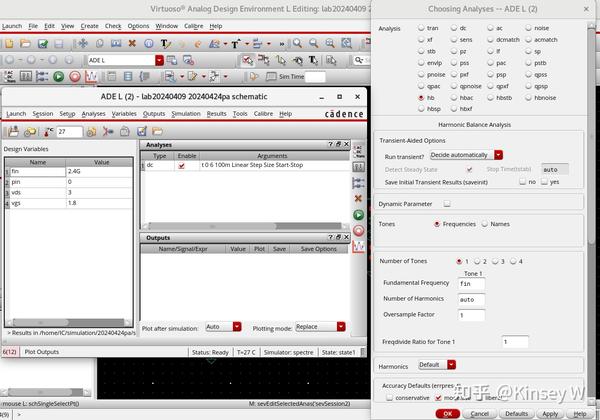
Task: Click Plot waveform icon in Virtuoso toolbar
Action: 91,77
